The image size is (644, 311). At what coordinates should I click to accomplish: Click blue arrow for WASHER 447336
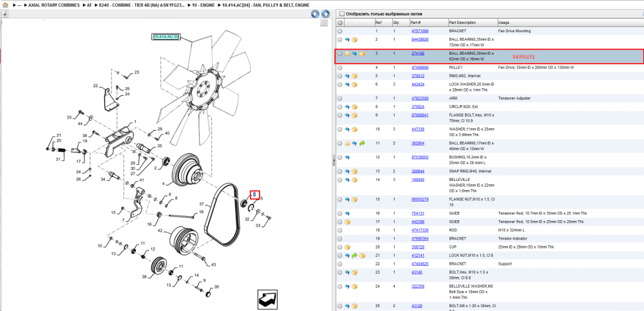tap(347, 129)
